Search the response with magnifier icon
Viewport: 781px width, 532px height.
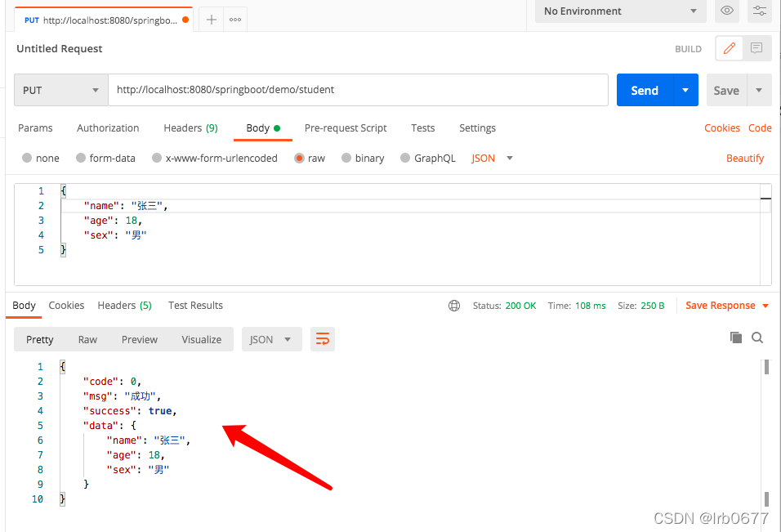tap(757, 338)
